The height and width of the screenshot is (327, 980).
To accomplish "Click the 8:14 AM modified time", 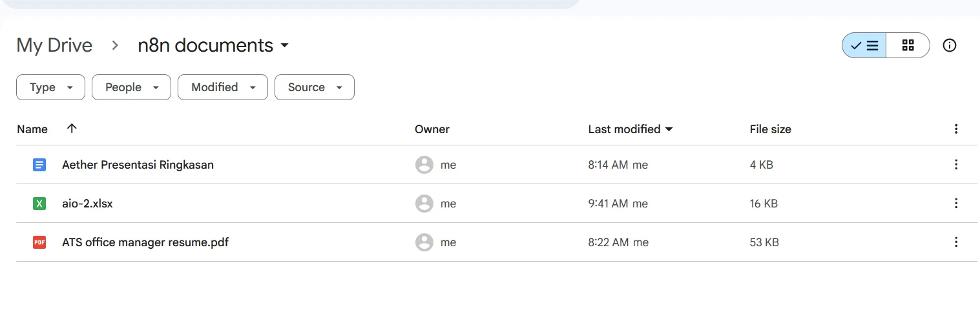I will [608, 165].
